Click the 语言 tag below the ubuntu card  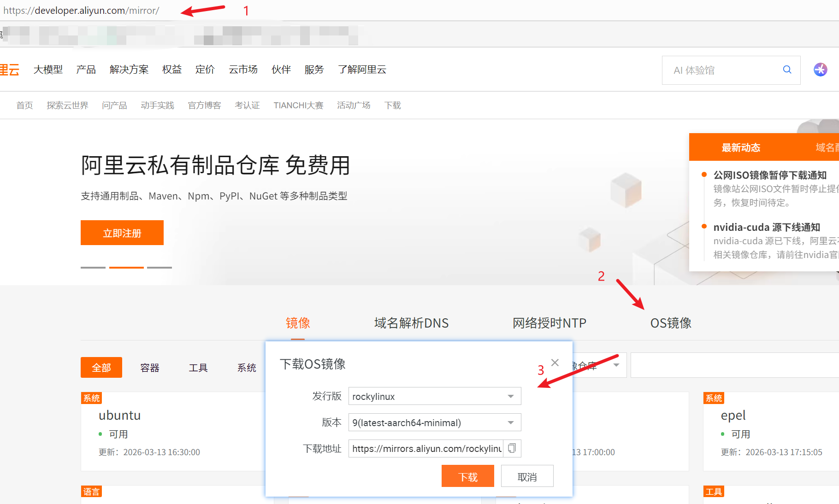pyautogui.click(x=91, y=492)
